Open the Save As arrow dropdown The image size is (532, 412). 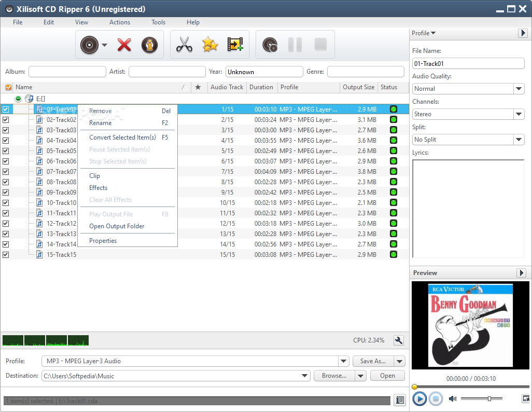[x=400, y=361]
